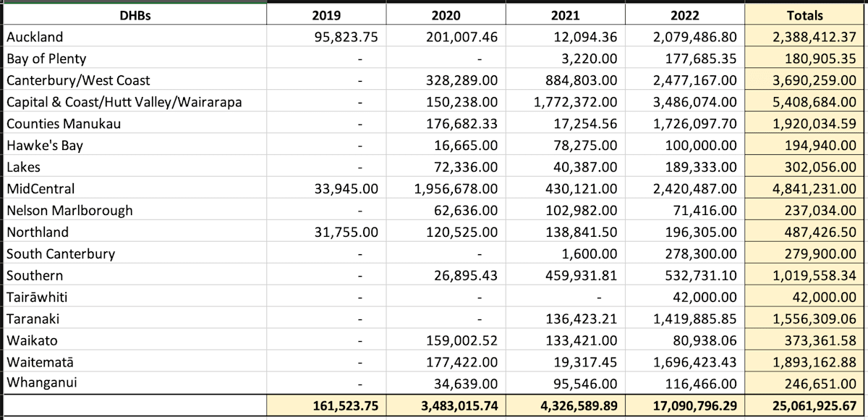Select the Totals column header

(806, 15)
